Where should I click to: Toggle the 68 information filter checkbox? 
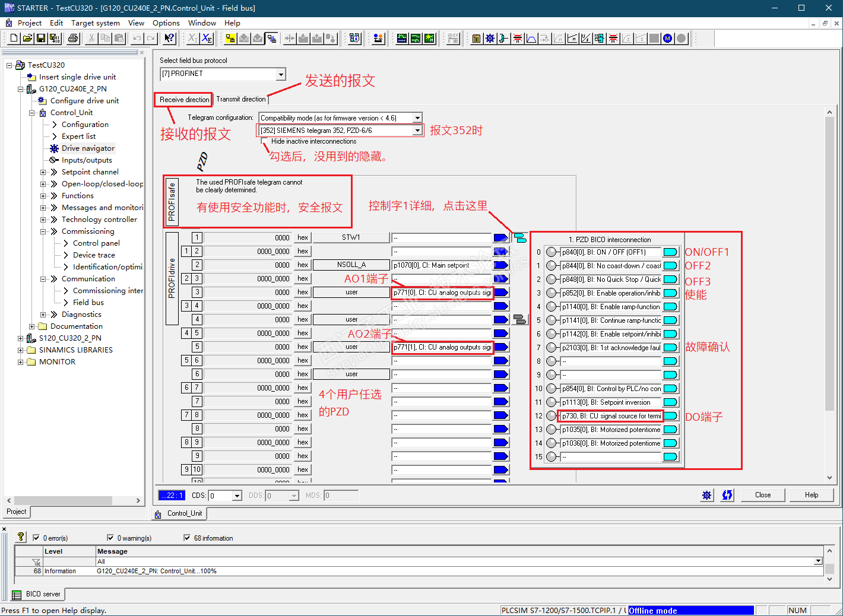click(x=188, y=538)
